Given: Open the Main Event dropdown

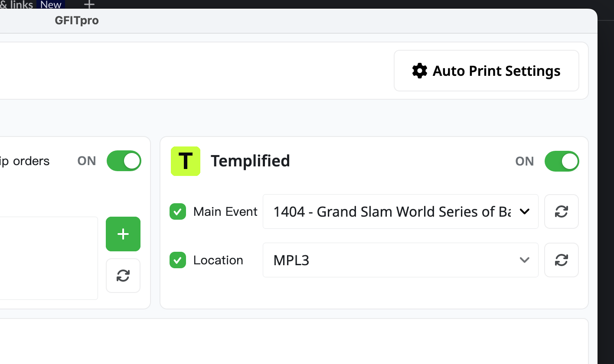Looking at the screenshot, I should click(401, 211).
